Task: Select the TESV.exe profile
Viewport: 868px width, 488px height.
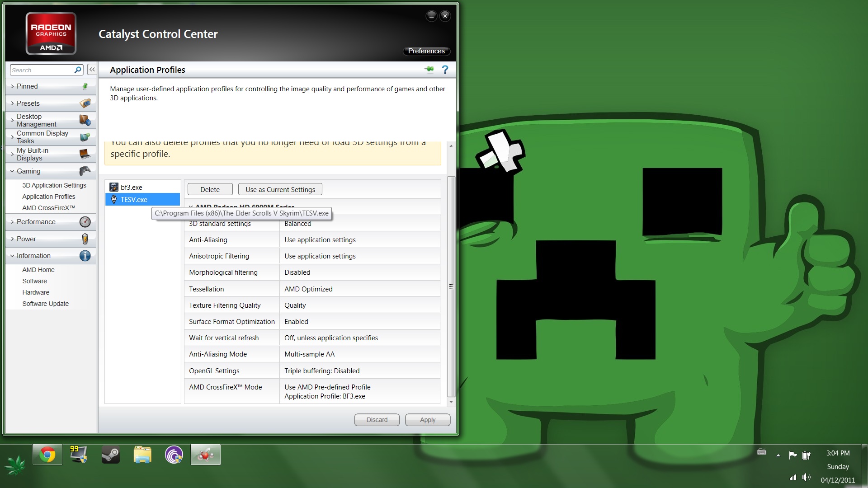Action: tap(143, 199)
